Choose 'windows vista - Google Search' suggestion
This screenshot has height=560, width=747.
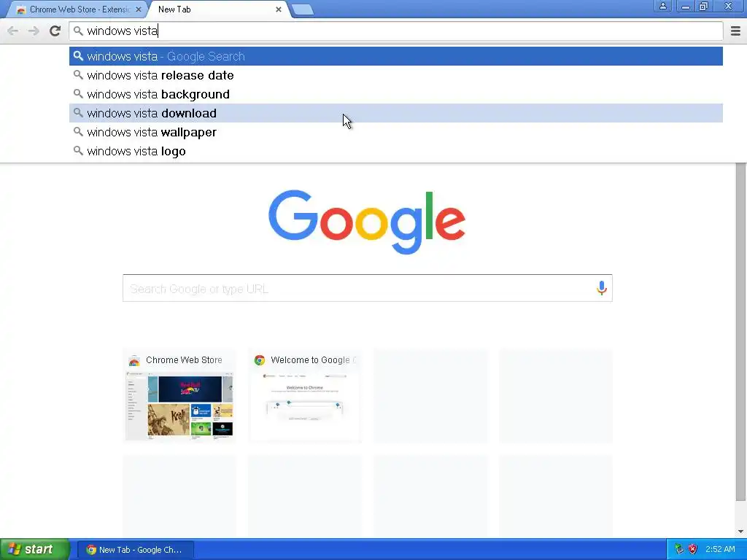[396, 56]
